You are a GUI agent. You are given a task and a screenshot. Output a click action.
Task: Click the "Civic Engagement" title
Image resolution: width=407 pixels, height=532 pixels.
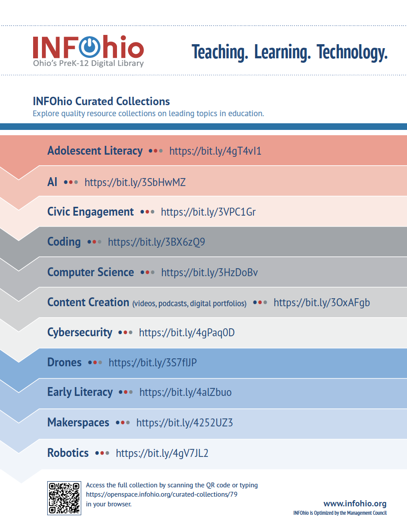pyautogui.click(x=90, y=212)
